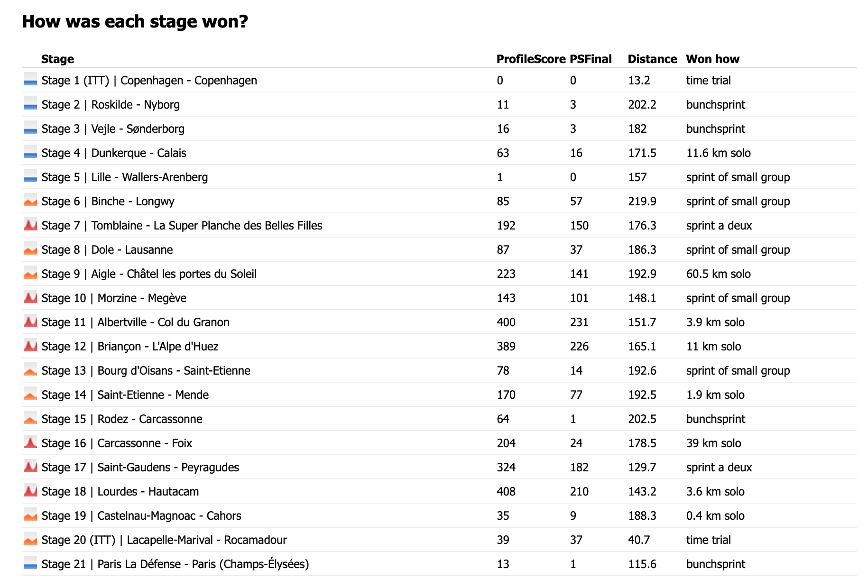Click the mountain profile icon for Stage 16

pyautogui.click(x=30, y=443)
